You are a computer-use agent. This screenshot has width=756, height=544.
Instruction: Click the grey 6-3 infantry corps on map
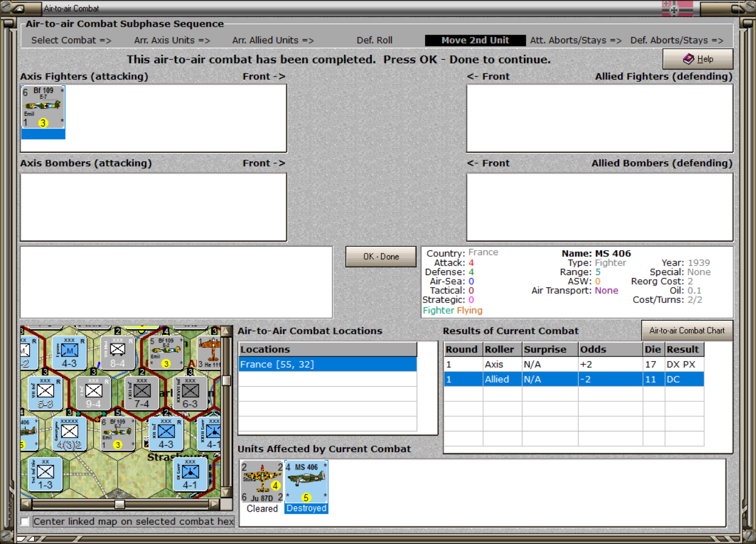click(190, 393)
